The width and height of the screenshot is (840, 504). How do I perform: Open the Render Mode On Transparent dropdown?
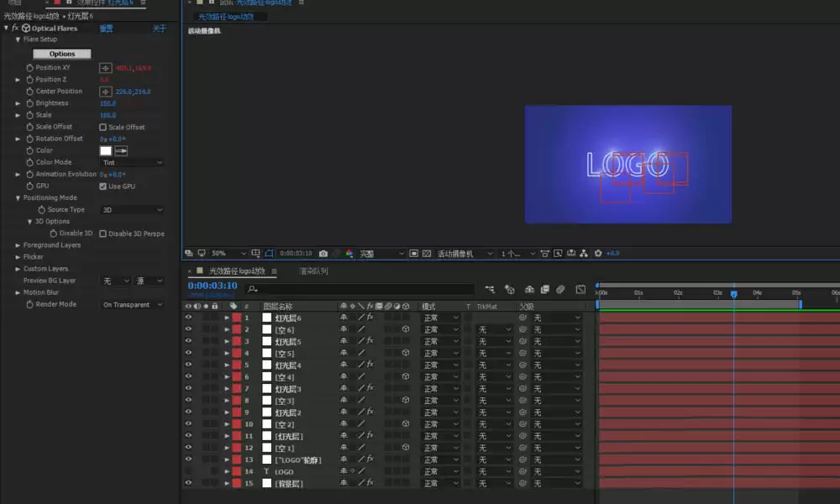tap(132, 305)
